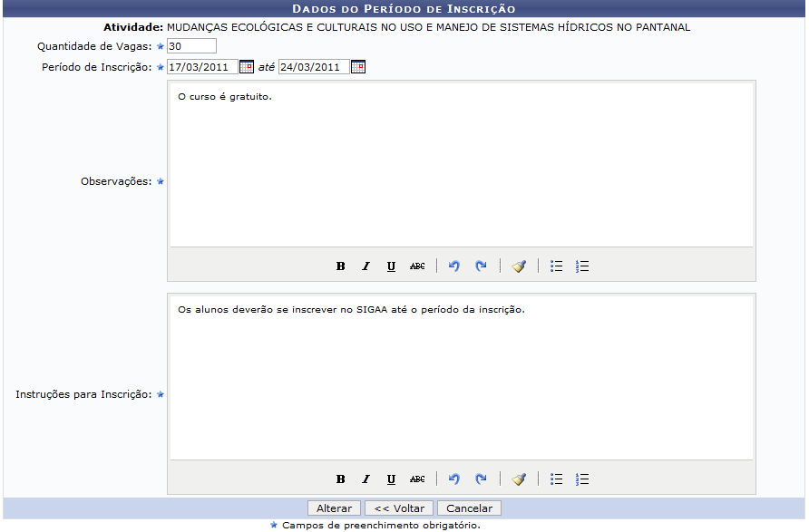Toggle Bold in the Instruções para Inscrição editor

341,479
